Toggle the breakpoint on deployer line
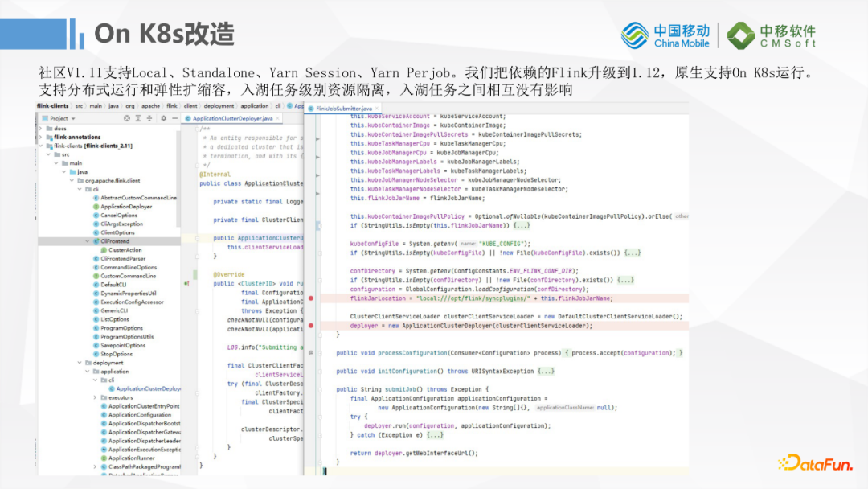This screenshot has width=868, height=489. click(x=311, y=326)
